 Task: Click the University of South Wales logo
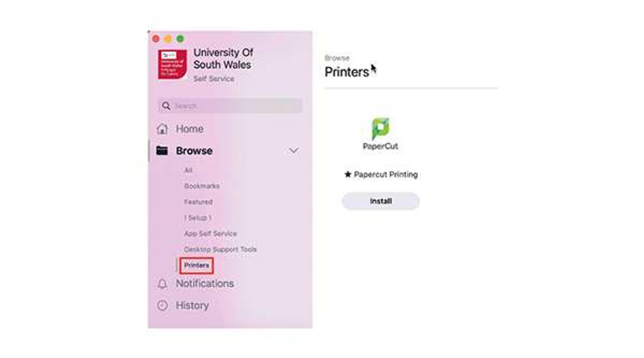point(172,64)
